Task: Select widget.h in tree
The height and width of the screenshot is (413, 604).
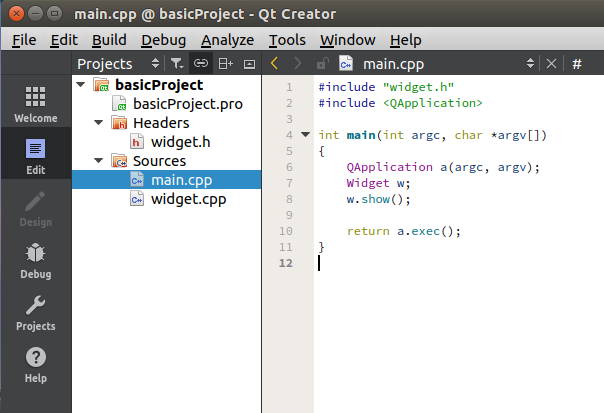Action: (180, 142)
